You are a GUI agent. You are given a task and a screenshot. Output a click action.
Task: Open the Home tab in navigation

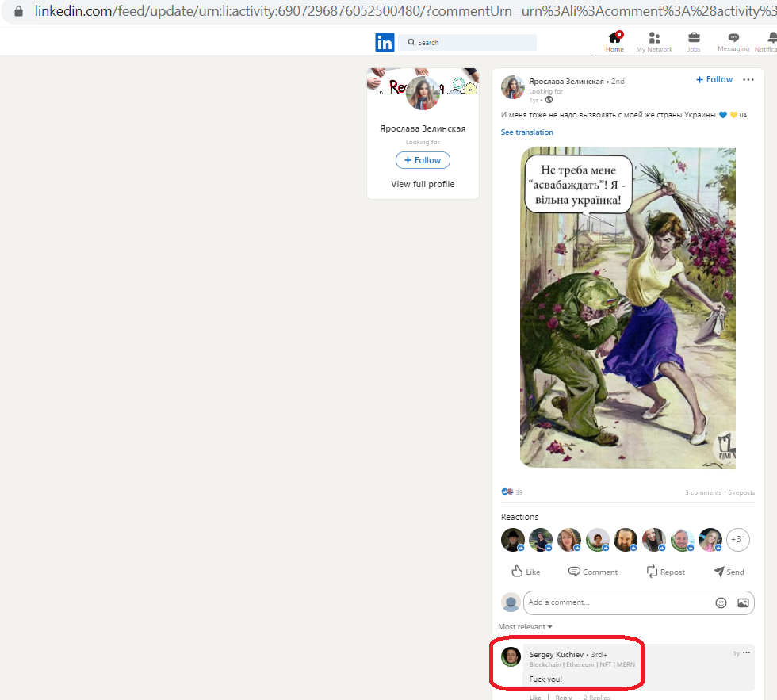pos(614,42)
